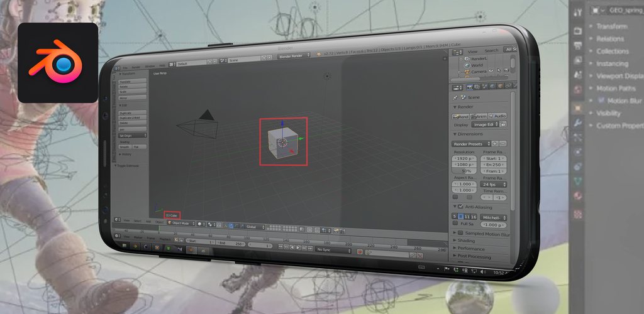Image resolution: width=644 pixels, height=314 pixels.
Task: Click the camera object in viewport
Action: coord(196,127)
